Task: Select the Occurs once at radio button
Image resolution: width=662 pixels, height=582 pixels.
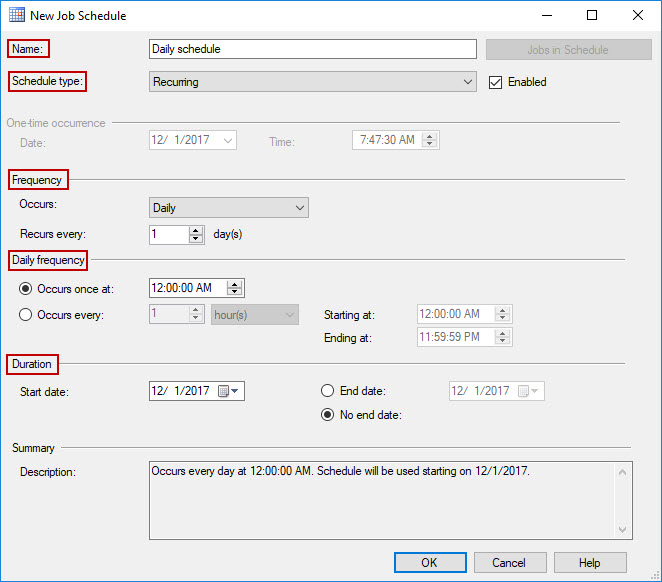Action: (x=25, y=289)
